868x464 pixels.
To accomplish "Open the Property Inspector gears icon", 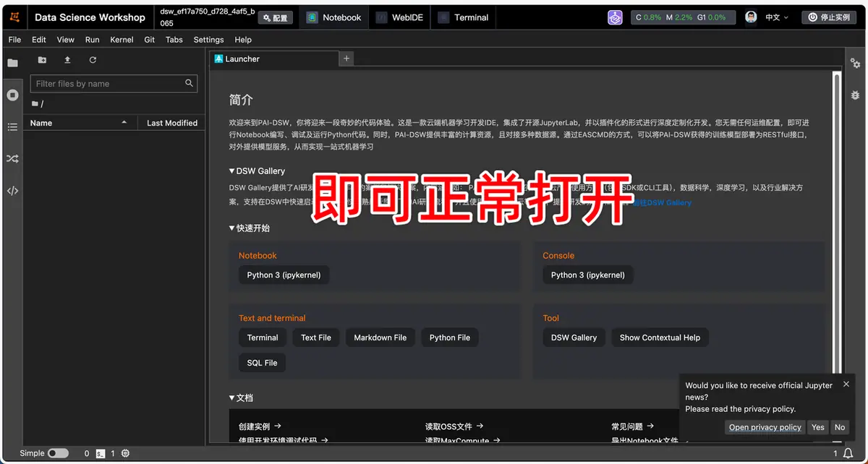I will (856, 63).
